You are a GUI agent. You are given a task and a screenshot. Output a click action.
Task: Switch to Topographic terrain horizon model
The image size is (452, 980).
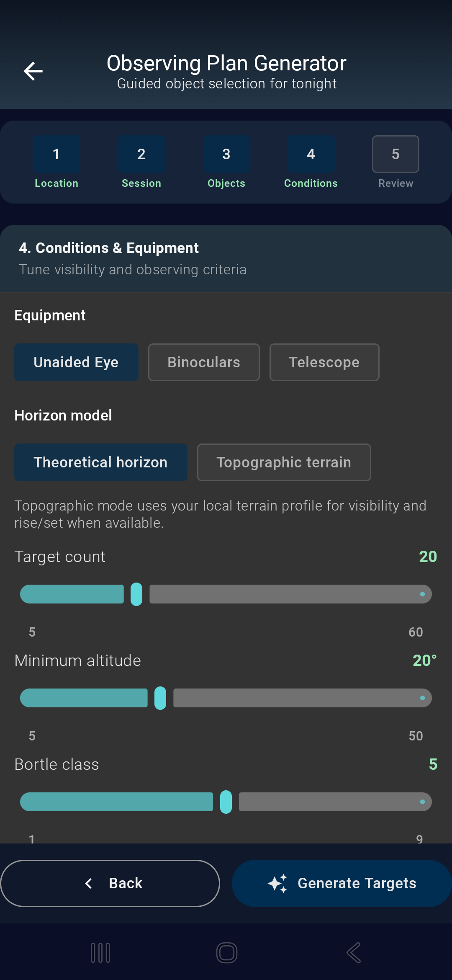[284, 462]
